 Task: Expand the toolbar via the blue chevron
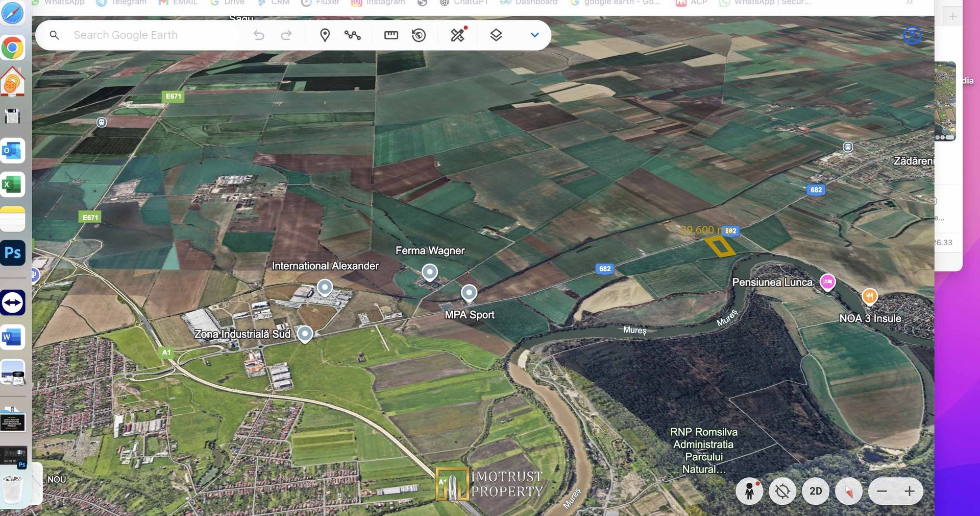pyautogui.click(x=534, y=35)
